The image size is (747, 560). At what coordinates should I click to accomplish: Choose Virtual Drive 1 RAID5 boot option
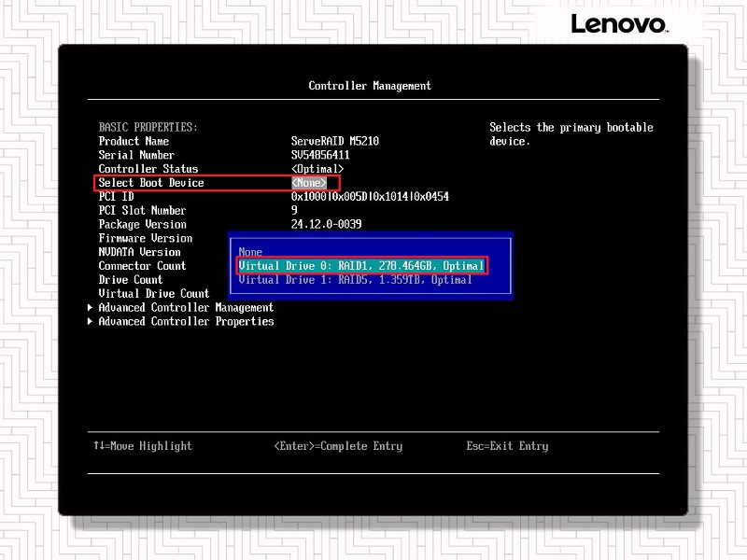[355, 280]
